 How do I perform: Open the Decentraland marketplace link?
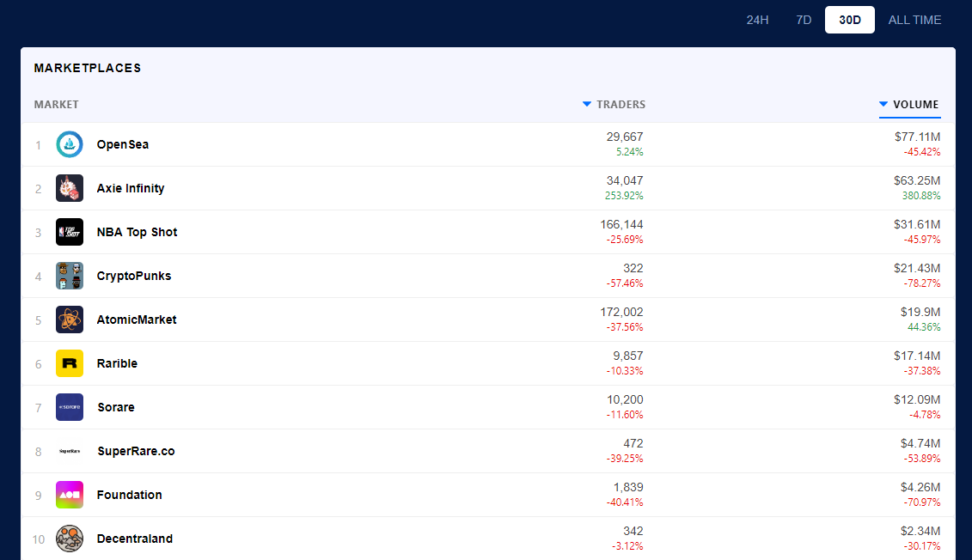(135, 539)
